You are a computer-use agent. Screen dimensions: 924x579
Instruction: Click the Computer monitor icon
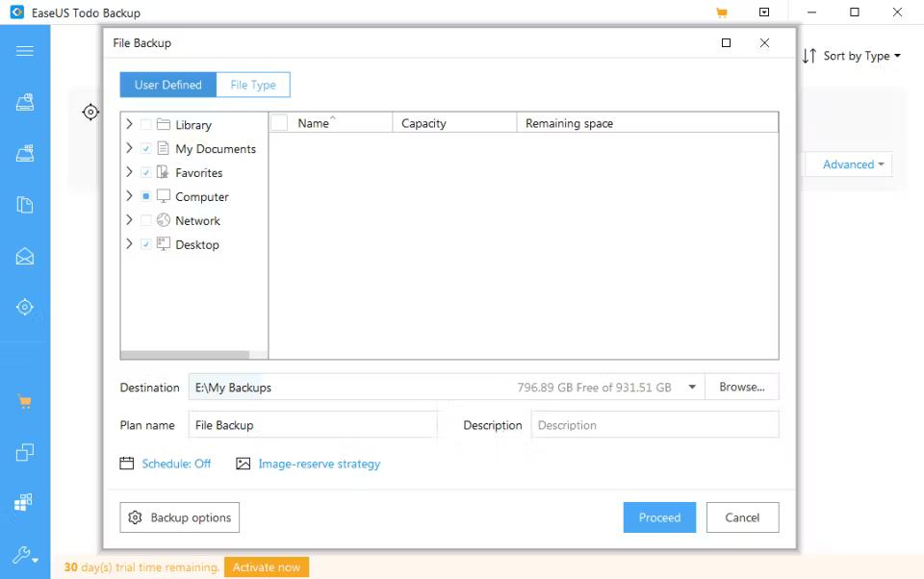(x=164, y=196)
